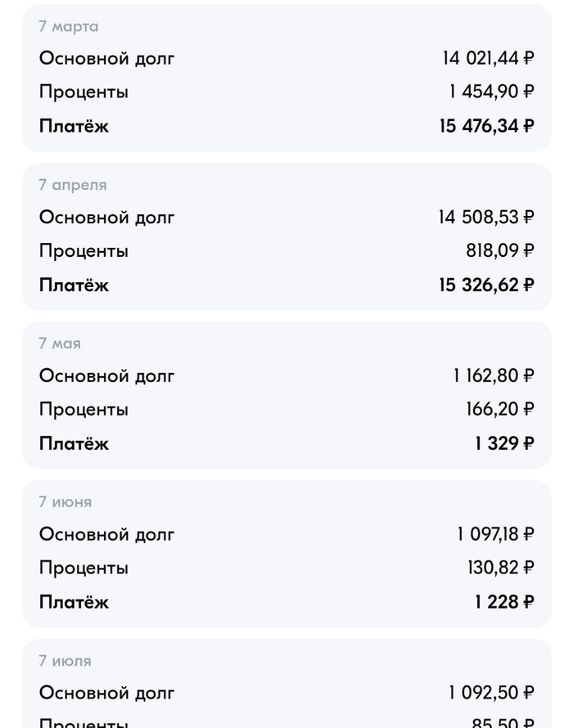573x728 pixels.
Task: Tap total payment 15 476,34 ₽
Action: [x=486, y=126]
